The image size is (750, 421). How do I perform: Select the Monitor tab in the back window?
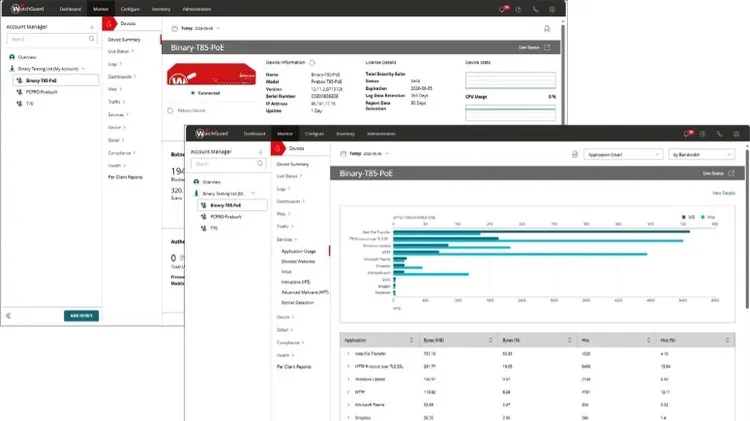101,9
